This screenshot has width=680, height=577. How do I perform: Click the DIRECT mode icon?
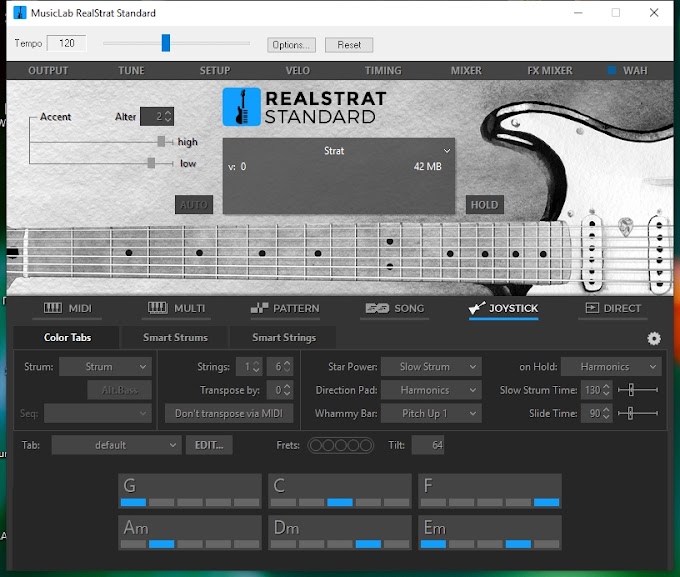click(x=592, y=308)
